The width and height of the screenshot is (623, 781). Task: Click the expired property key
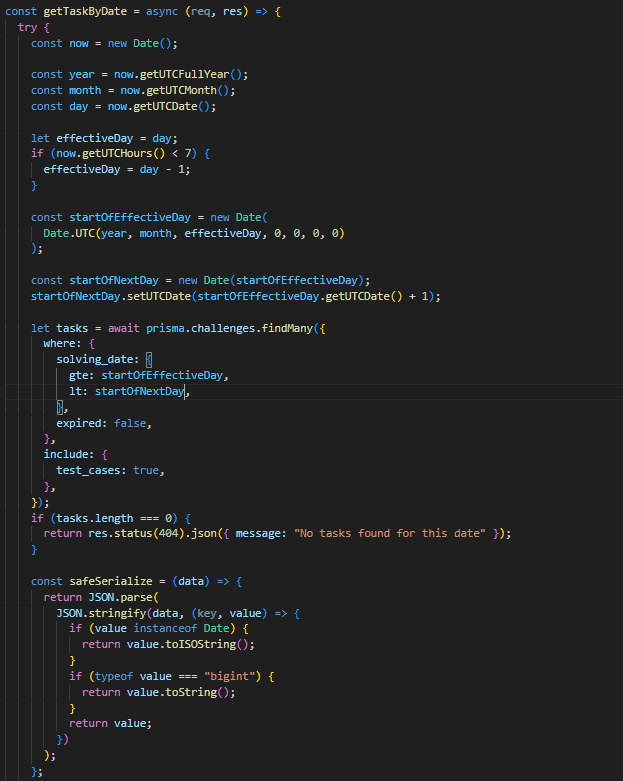(80, 423)
